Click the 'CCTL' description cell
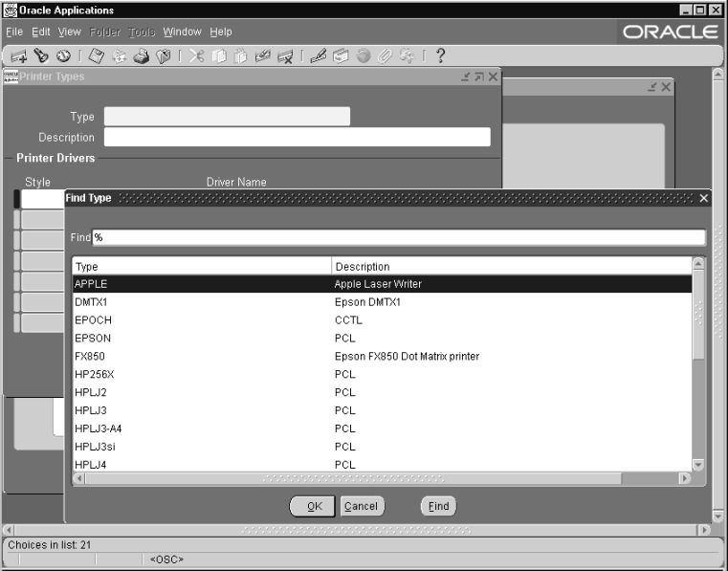The image size is (728, 571). click(348, 320)
